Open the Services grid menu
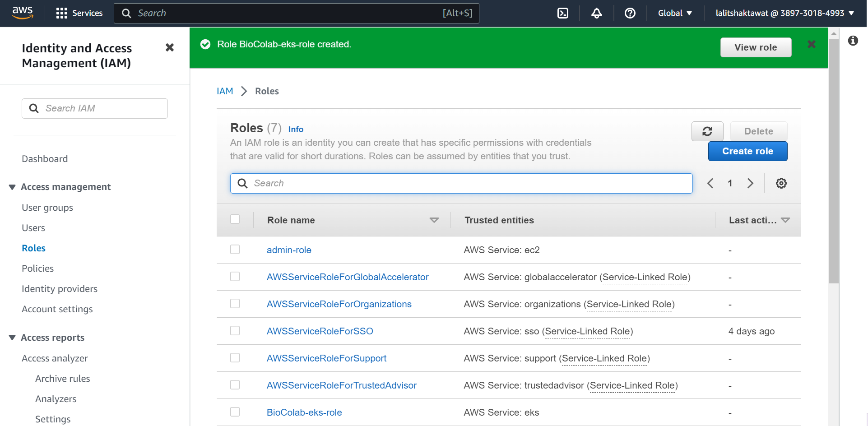 point(79,13)
